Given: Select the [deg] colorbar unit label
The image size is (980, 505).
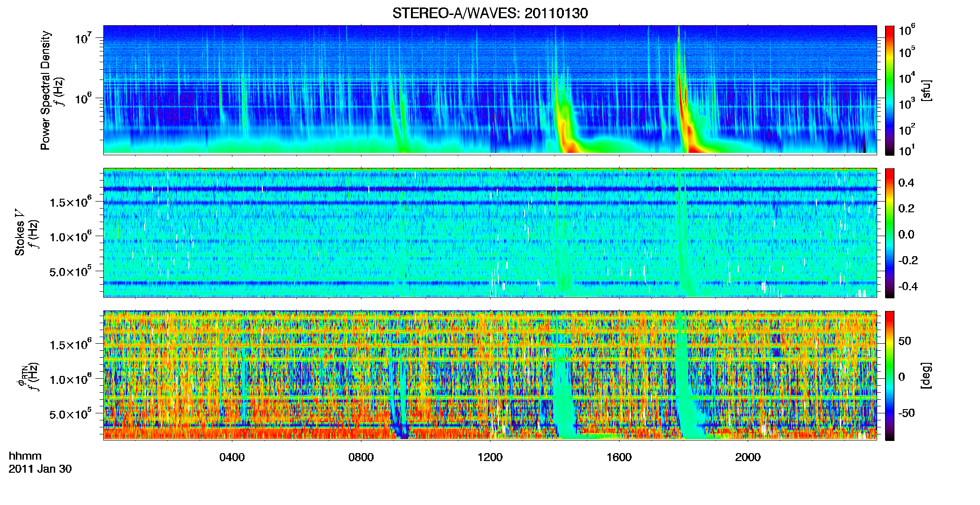Looking at the screenshot, I should [x=926, y=375].
